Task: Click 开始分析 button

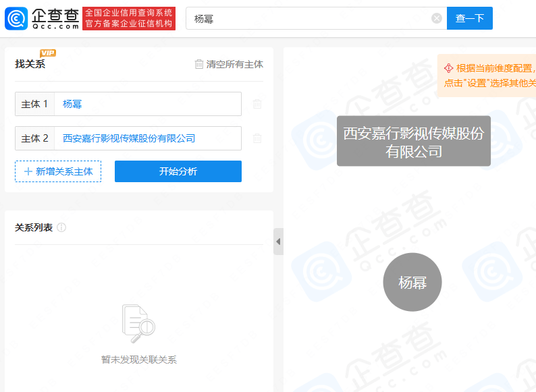Action: (178, 171)
